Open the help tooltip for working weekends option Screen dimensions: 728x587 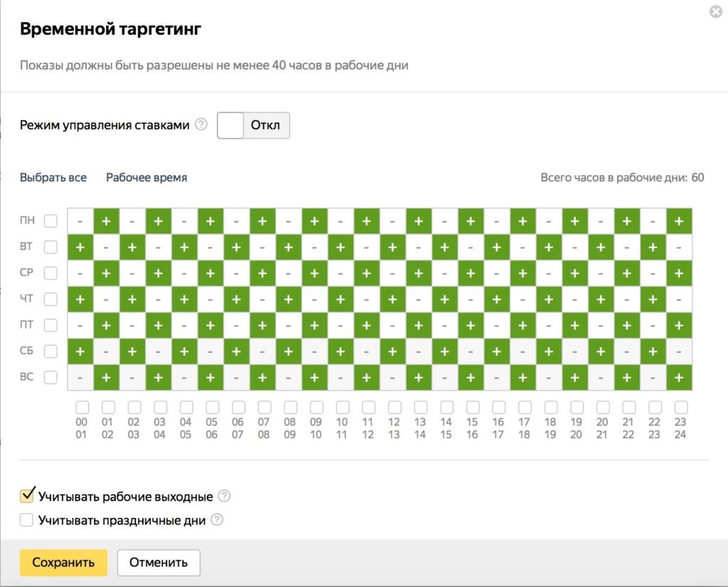pyautogui.click(x=224, y=496)
